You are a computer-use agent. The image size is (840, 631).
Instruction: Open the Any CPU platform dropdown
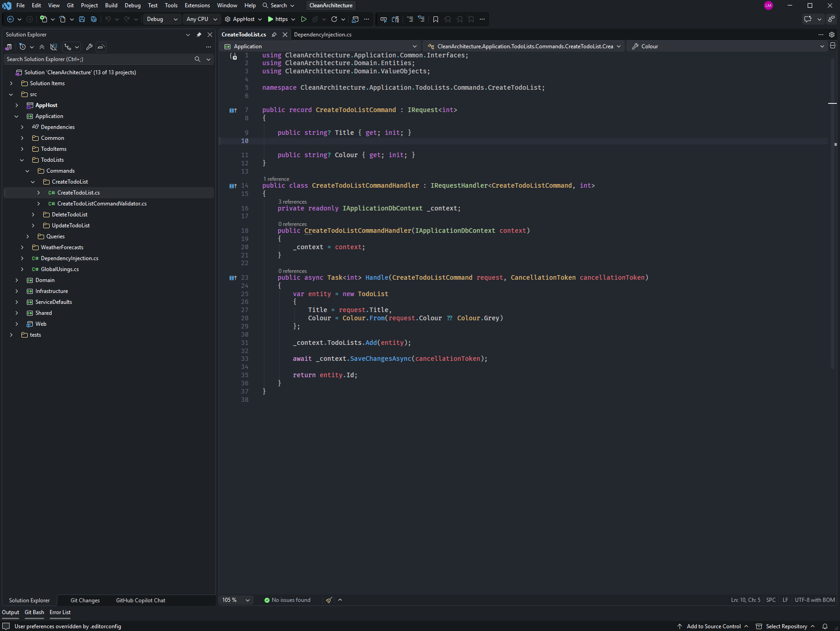(x=202, y=19)
